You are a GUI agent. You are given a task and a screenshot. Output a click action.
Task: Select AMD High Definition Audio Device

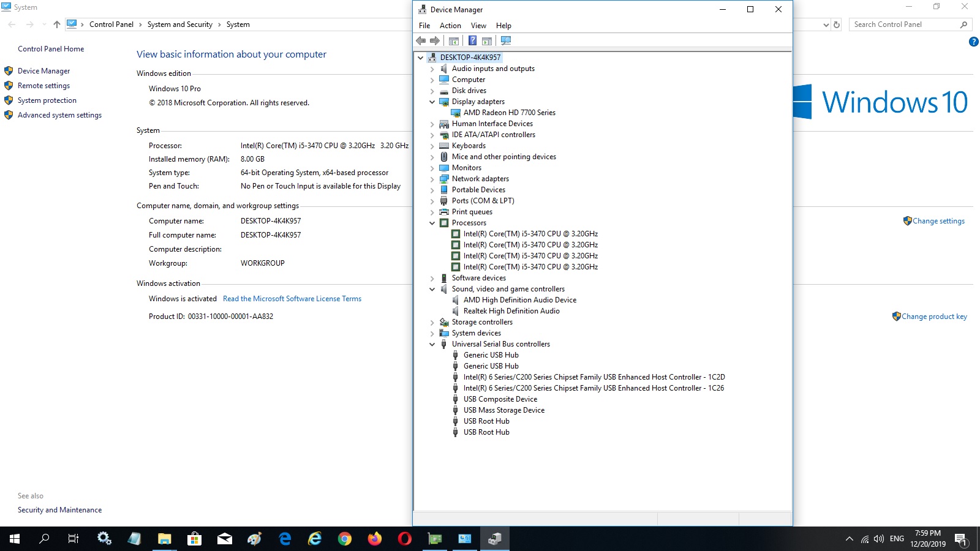(520, 300)
